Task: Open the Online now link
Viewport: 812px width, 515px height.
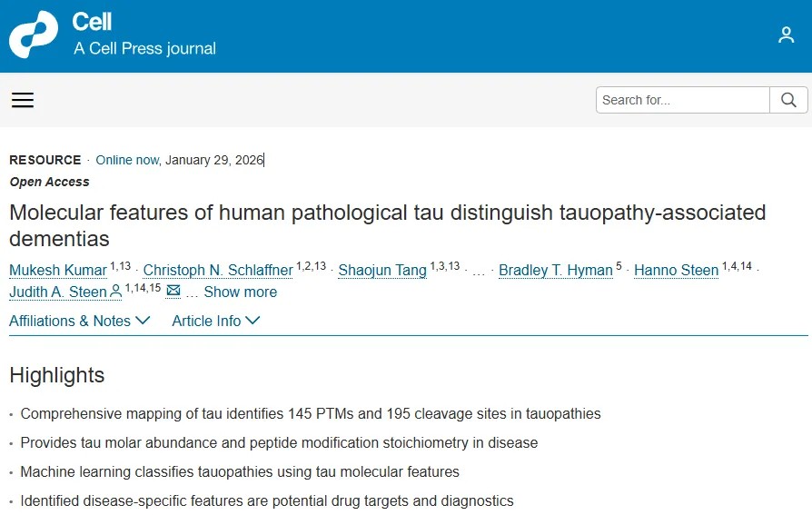Action: 126,160
